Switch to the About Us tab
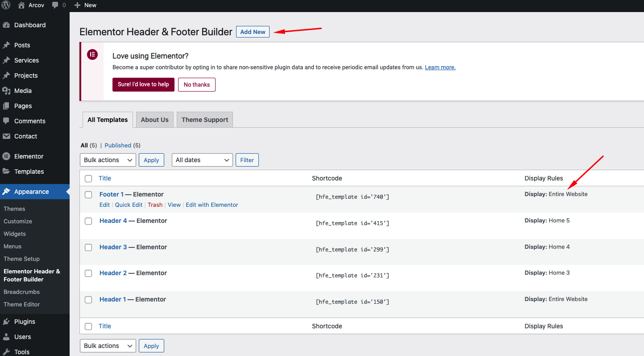This screenshot has width=644, height=356. point(154,120)
